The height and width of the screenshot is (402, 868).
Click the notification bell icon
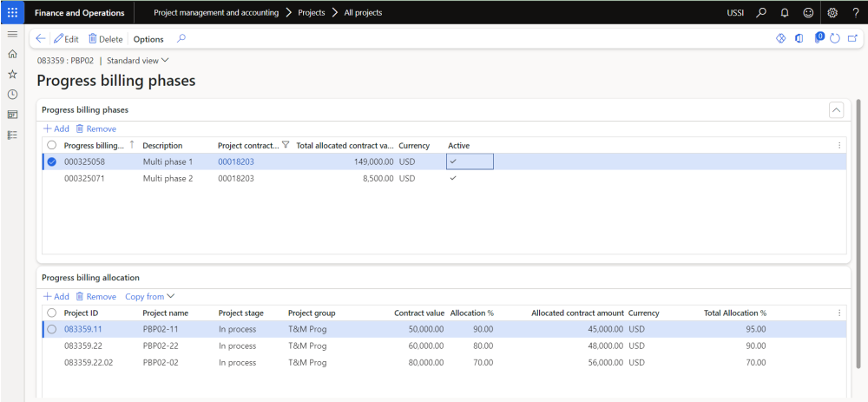tap(785, 13)
